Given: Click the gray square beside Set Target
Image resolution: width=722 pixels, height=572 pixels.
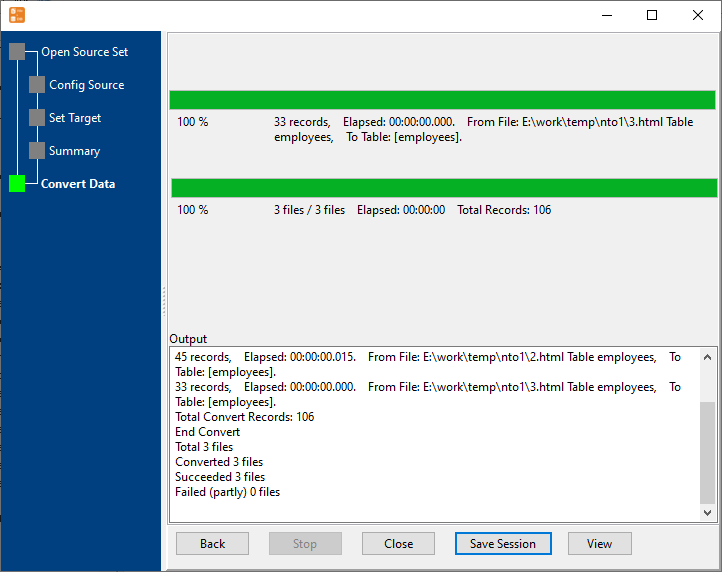Looking at the screenshot, I should 37,118.
